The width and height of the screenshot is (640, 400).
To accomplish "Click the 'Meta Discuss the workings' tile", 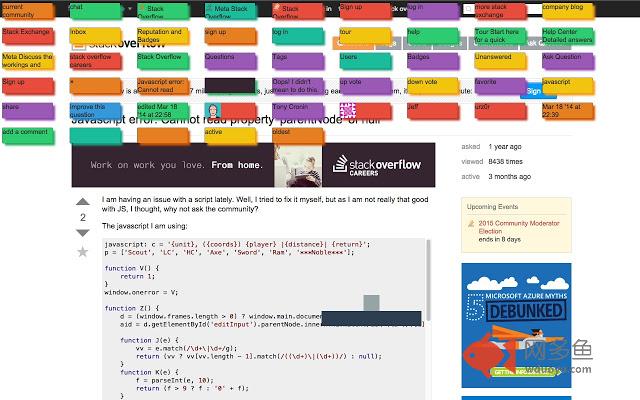I will click(28, 61).
